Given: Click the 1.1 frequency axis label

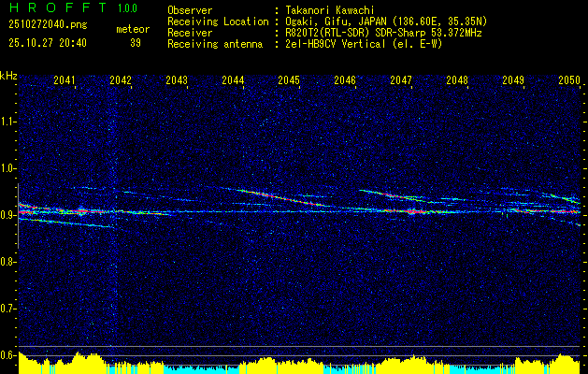Looking at the screenshot, I should [x=7, y=122].
